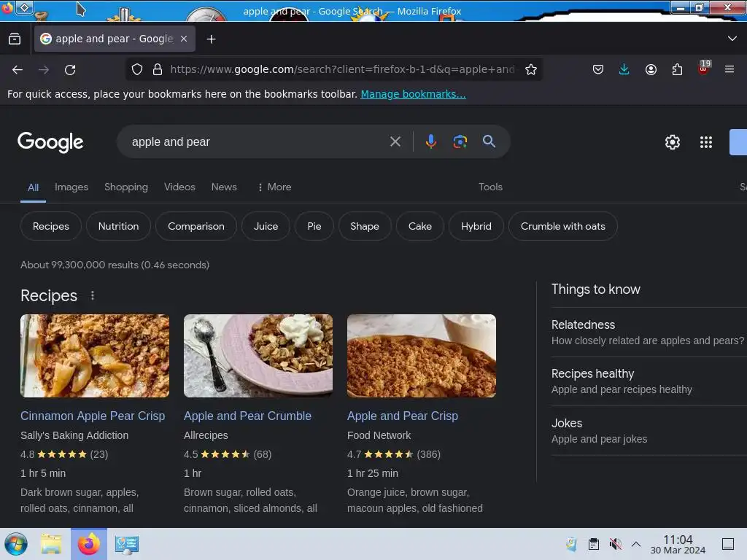This screenshot has height=560, width=747.
Task: Switch to Shopping tab
Action: click(126, 187)
